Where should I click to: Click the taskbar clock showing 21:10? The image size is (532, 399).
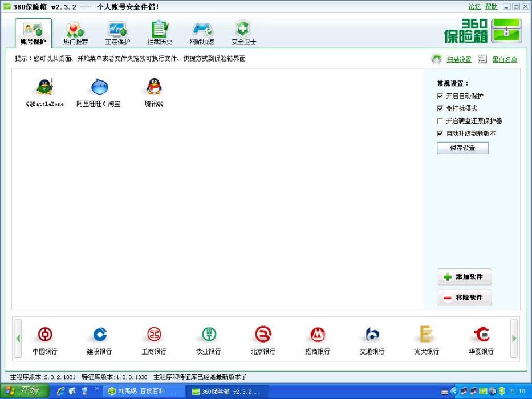(x=517, y=392)
